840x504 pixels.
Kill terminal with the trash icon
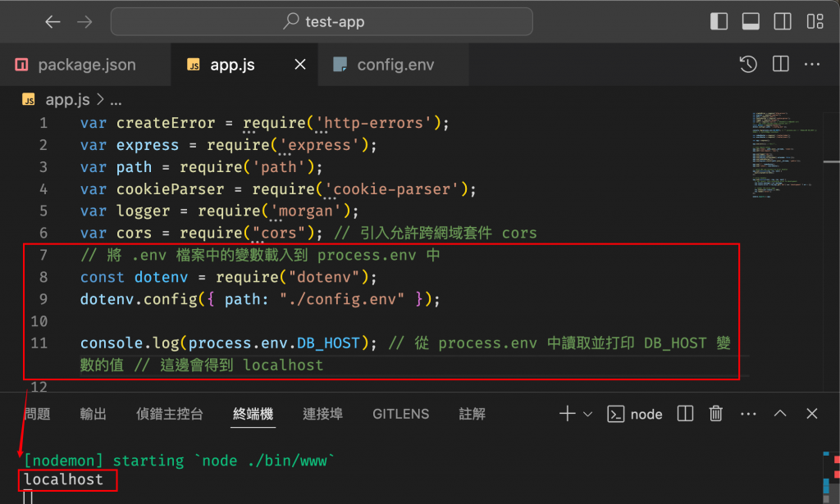tap(715, 414)
